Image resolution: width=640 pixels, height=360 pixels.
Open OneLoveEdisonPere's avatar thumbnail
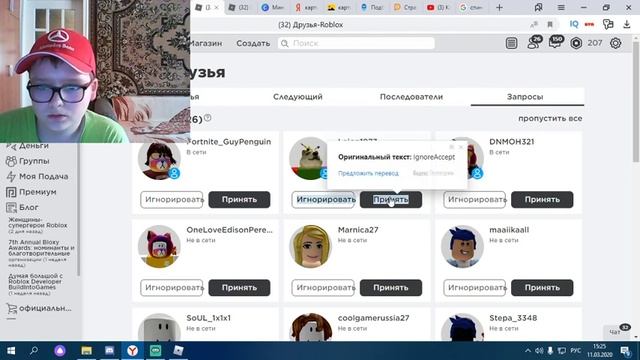point(159,247)
